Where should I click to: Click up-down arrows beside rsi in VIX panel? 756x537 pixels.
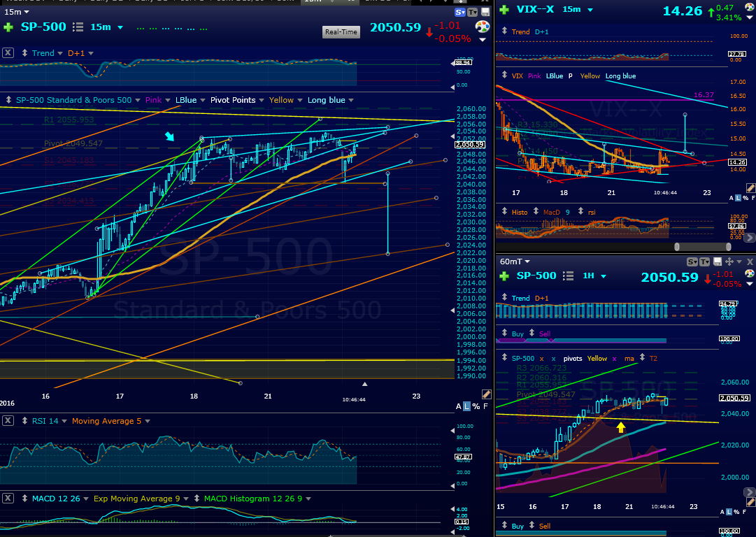coord(580,212)
